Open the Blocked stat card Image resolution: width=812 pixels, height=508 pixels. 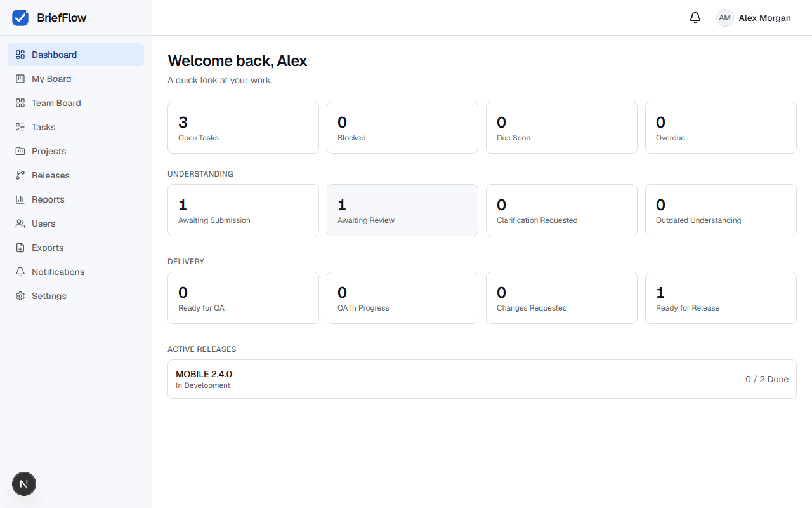coord(402,128)
